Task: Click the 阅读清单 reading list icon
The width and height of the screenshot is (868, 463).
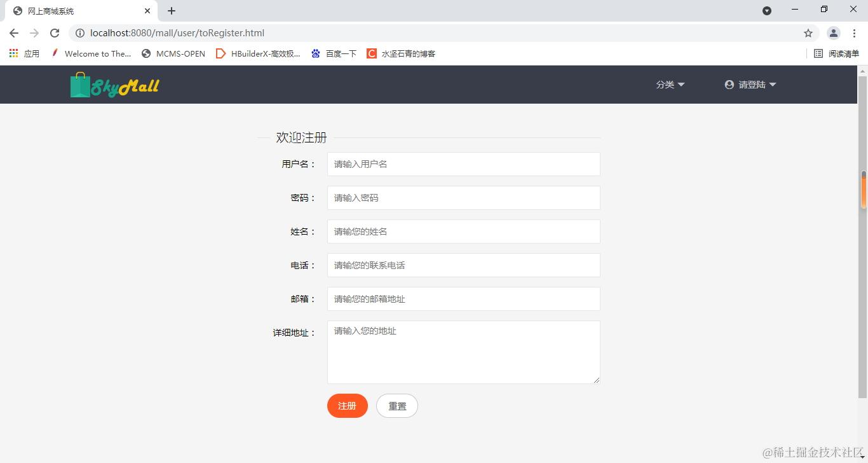Action: [x=818, y=53]
